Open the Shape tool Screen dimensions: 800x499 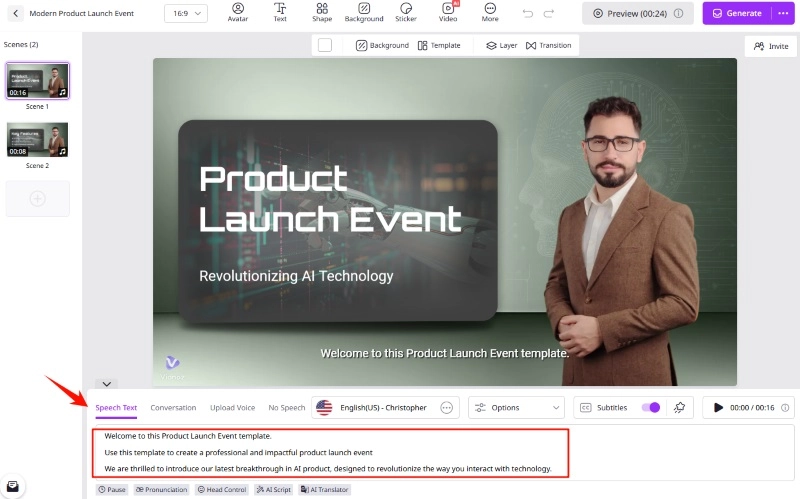point(322,12)
